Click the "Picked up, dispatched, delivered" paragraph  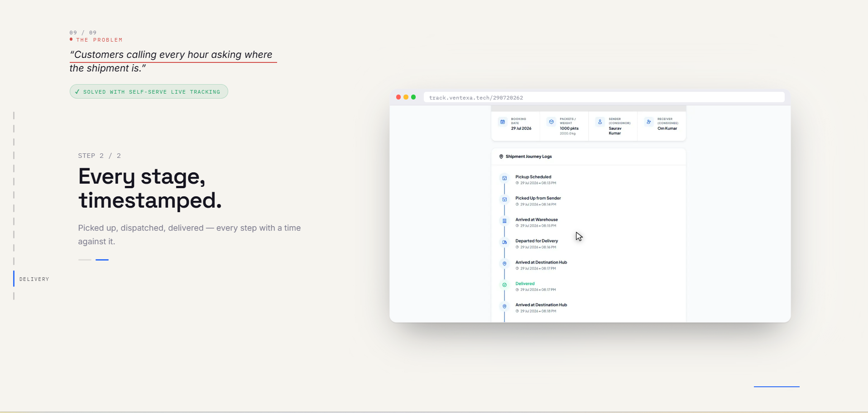pyautogui.click(x=189, y=235)
